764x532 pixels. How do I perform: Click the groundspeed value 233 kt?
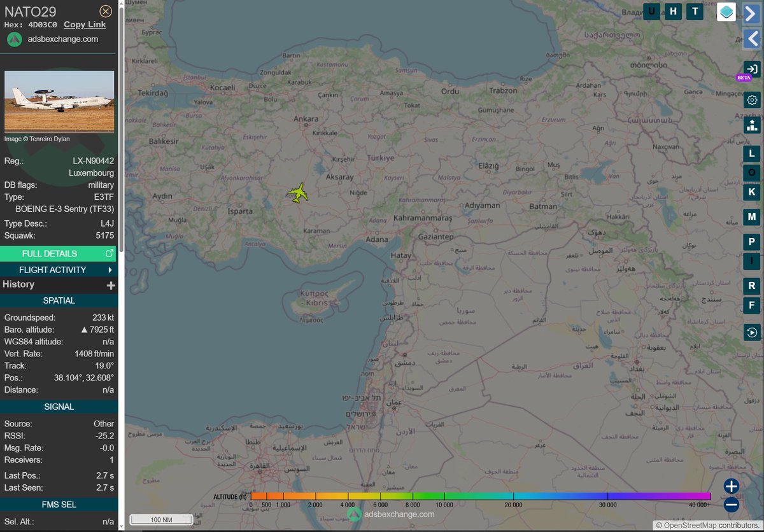point(103,318)
